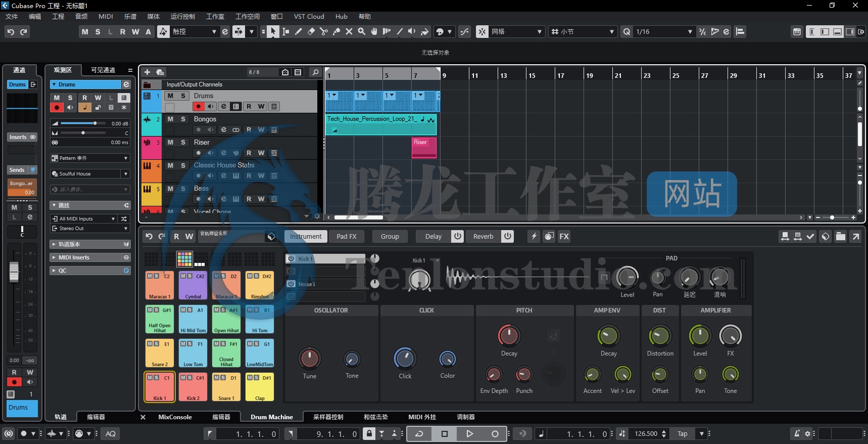Screen dimensions: 868x444
Task: Expand the QC section in inspector
Action: [90, 271]
